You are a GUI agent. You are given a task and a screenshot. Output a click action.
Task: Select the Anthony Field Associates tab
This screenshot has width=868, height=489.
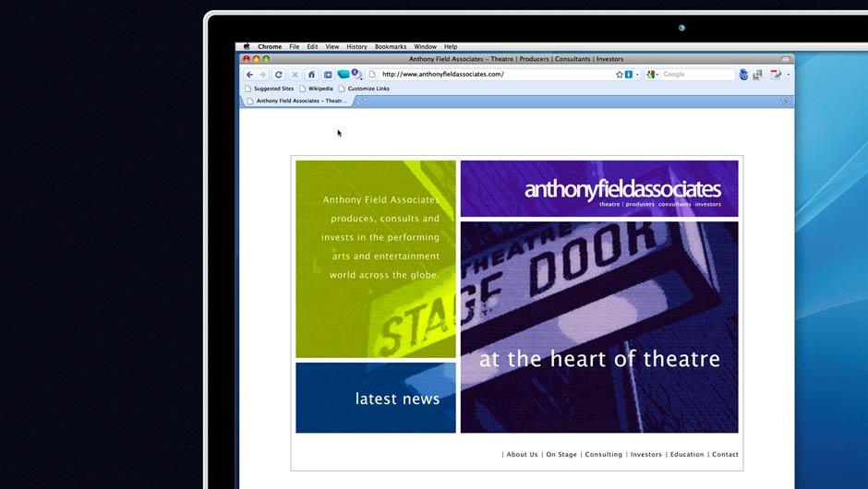click(297, 101)
